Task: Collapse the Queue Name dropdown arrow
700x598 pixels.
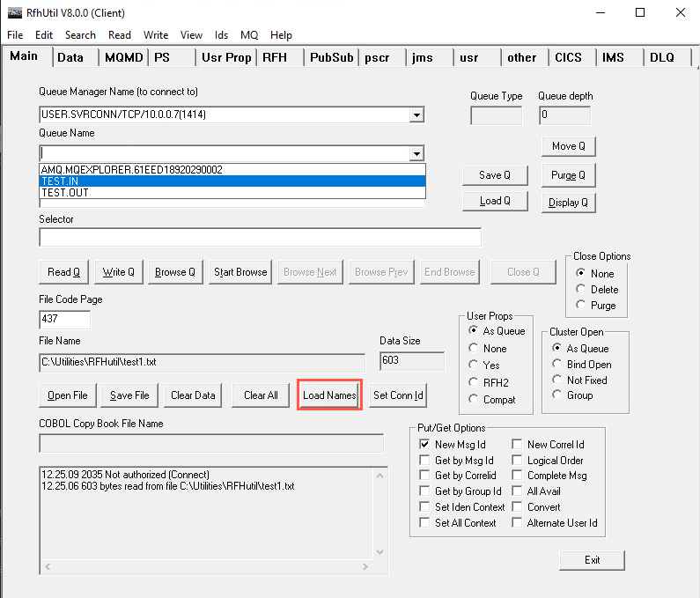Action: pos(416,153)
